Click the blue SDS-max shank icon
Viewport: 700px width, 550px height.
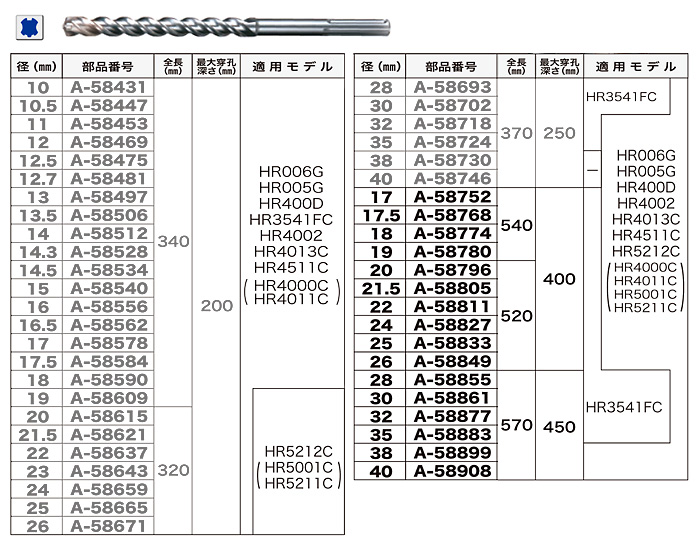coord(30,28)
